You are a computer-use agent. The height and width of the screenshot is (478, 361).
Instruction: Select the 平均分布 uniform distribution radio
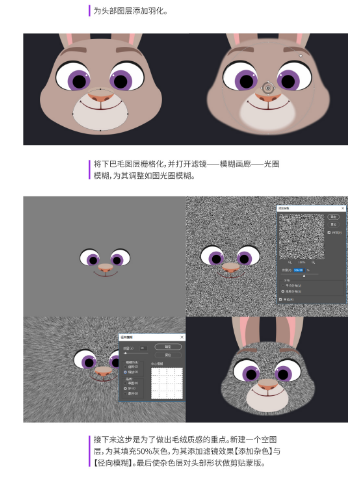pos(283,285)
